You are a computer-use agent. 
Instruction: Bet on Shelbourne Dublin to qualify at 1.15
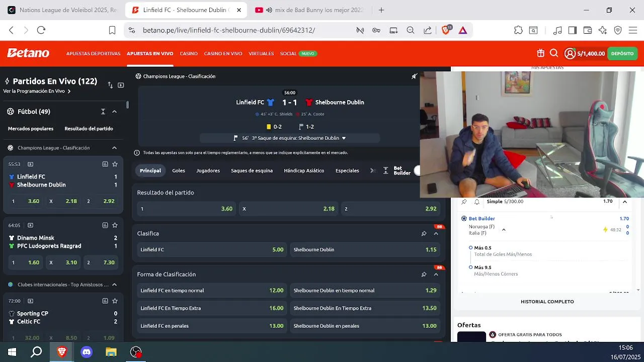365,249
